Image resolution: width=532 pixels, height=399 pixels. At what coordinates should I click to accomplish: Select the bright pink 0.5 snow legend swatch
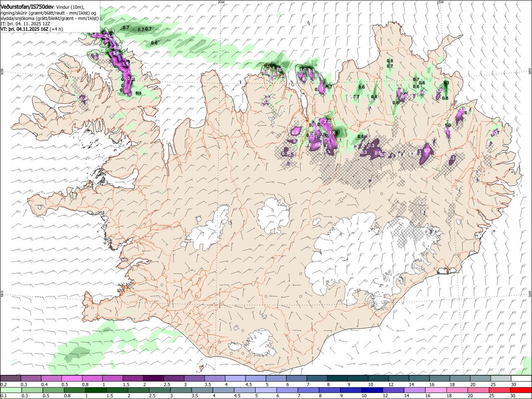pos(71,379)
